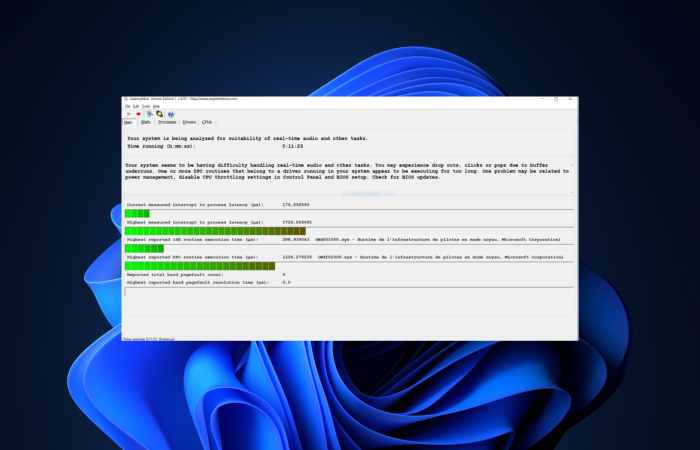This screenshot has width=700, height=450.
Task: Click the real-time audio difficulty warning message
Action: pos(347,171)
